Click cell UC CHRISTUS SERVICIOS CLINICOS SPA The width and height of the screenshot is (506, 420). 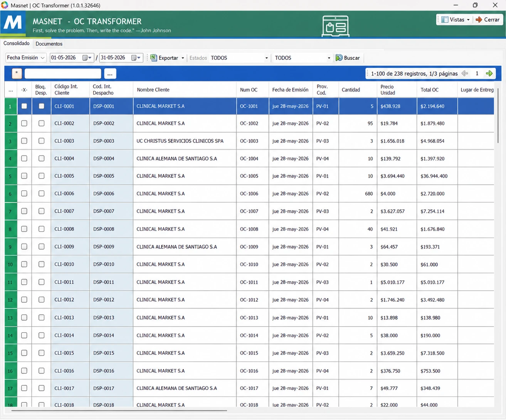[x=185, y=141]
